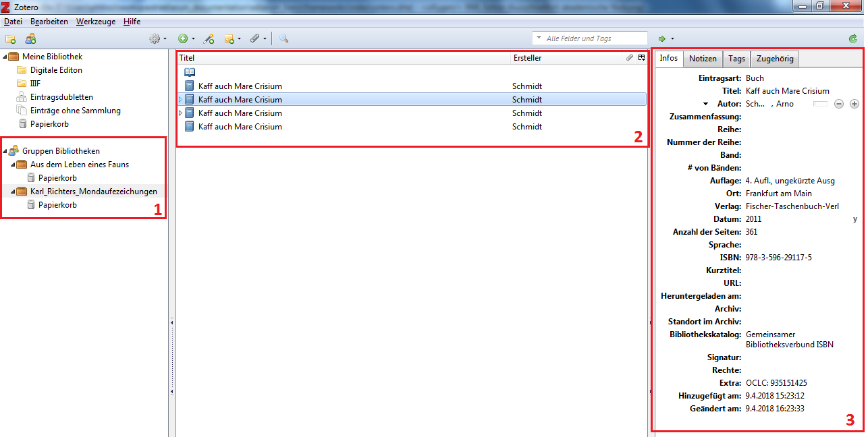Screen dimensions: 868x437
Task: Collapse Aus dem Leben eines Fauns arrow
Action: [13, 165]
